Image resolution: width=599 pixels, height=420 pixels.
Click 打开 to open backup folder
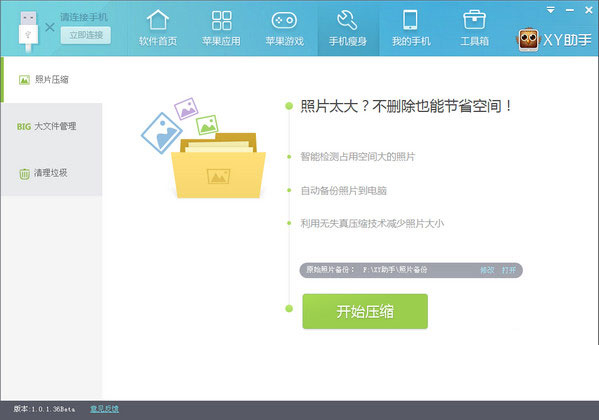point(508,270)
